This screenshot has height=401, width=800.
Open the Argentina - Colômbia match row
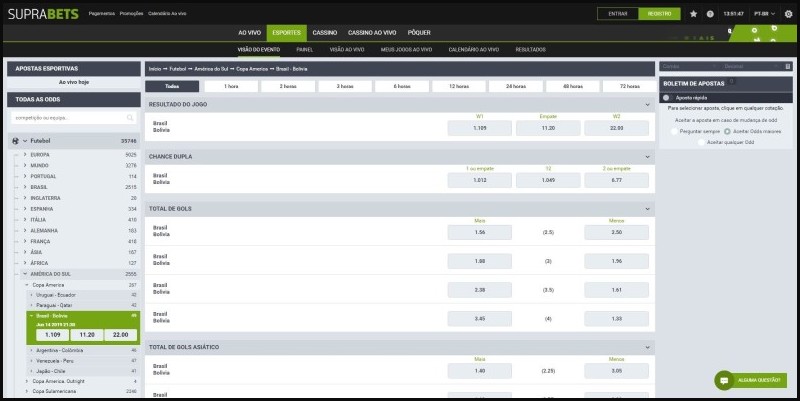[83, 350]
